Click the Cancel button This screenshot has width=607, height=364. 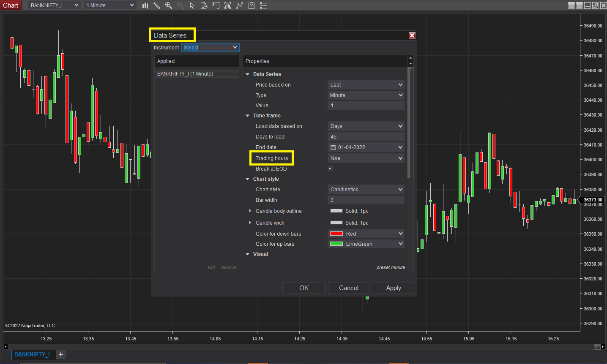[x=349, y=288]
